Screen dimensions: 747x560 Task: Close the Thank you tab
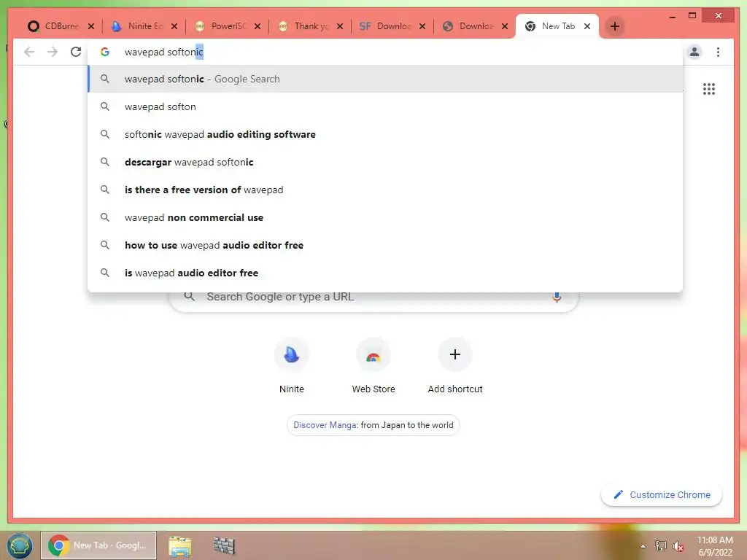click(x=340, y=26)
